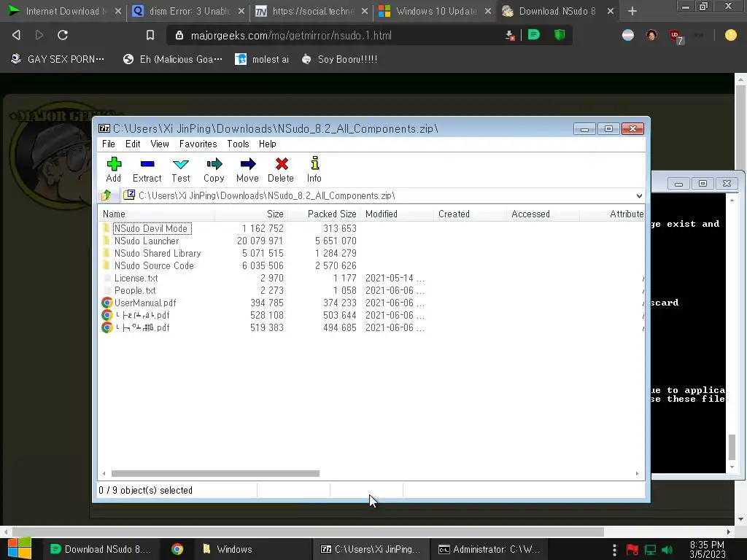This screenshot has width=747, height=560.
Task: Select People.txt in the file list
Action: click(135, 290)
